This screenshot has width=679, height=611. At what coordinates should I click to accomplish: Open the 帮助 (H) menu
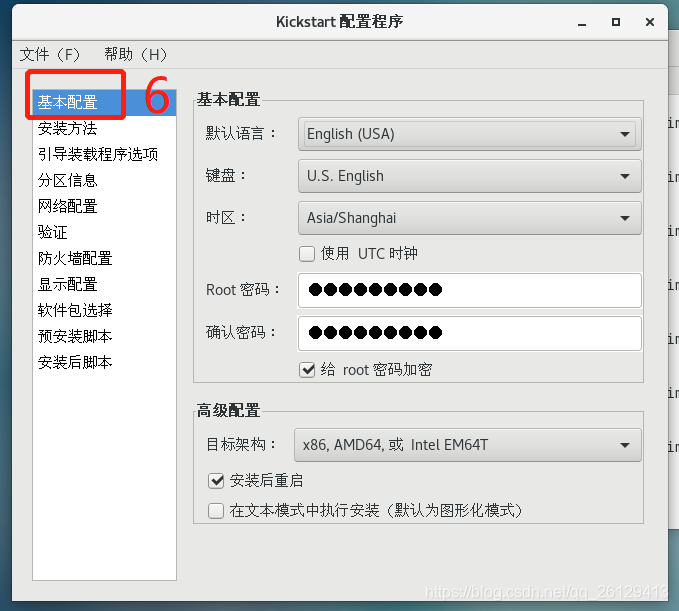[x=136, y=55]
